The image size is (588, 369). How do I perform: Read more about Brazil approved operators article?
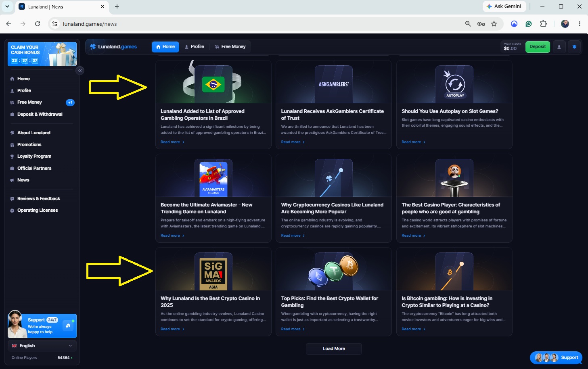[172, 142]
